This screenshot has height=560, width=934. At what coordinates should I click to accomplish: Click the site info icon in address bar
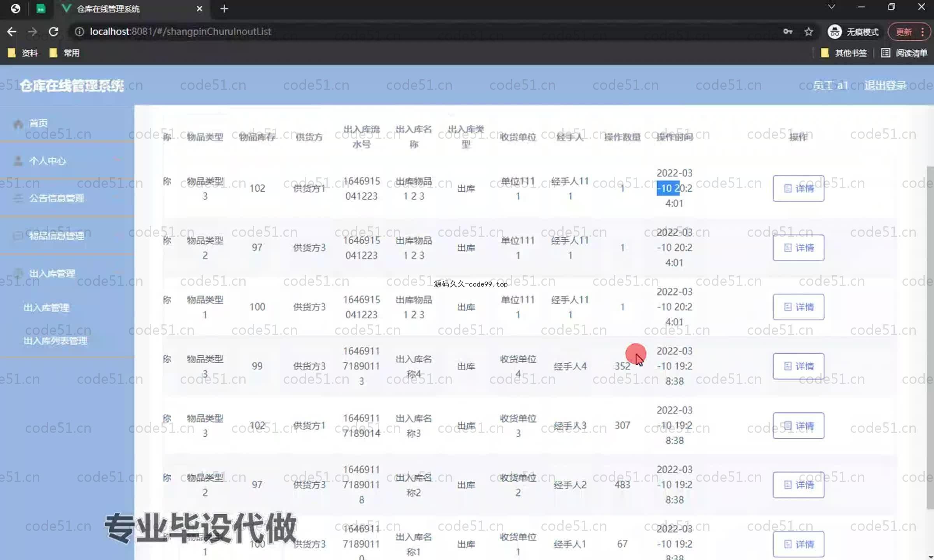tap(79, 31)
